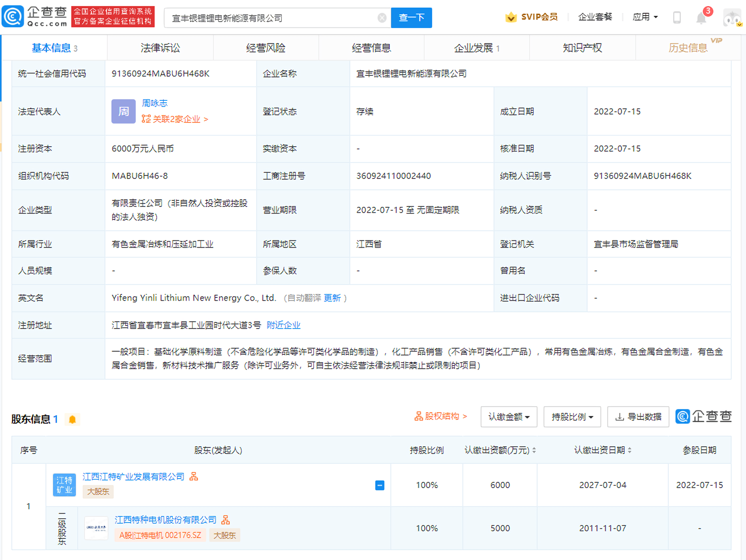
Task: Click the 周 avatar of legal representative
Action: (123, 111)
